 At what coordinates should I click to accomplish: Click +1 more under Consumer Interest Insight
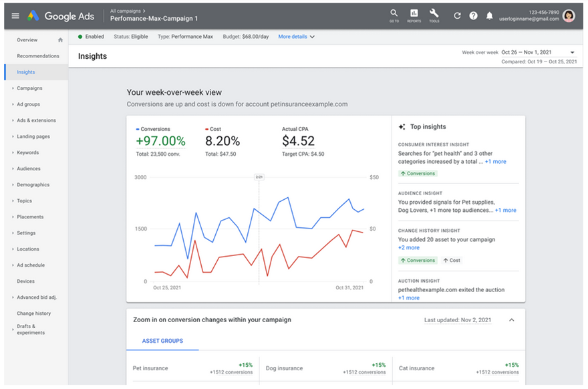pos(495,162)
